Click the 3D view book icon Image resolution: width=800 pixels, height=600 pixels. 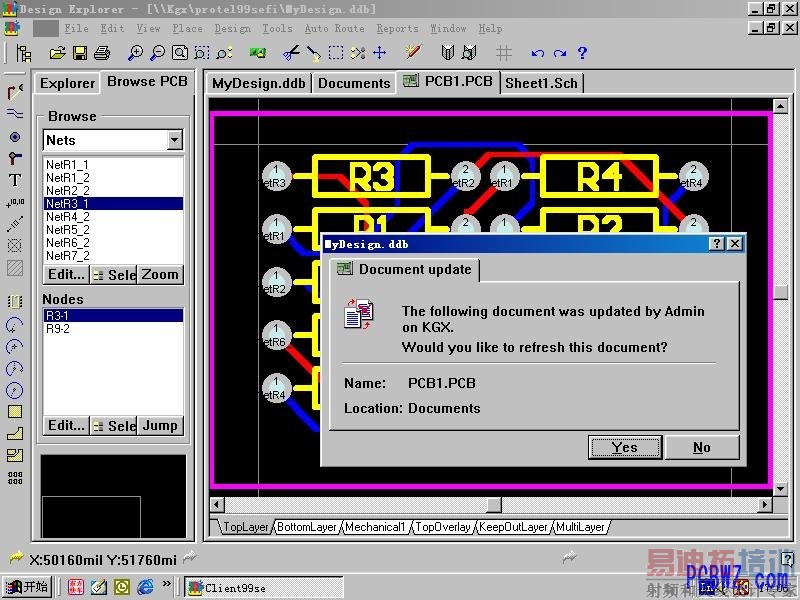point(447,53)
